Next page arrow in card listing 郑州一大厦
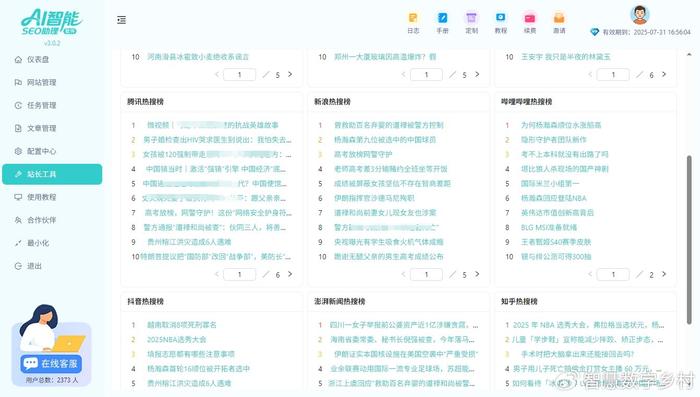Viewport: 700px width, 397px height. click(x=477, y=74)
